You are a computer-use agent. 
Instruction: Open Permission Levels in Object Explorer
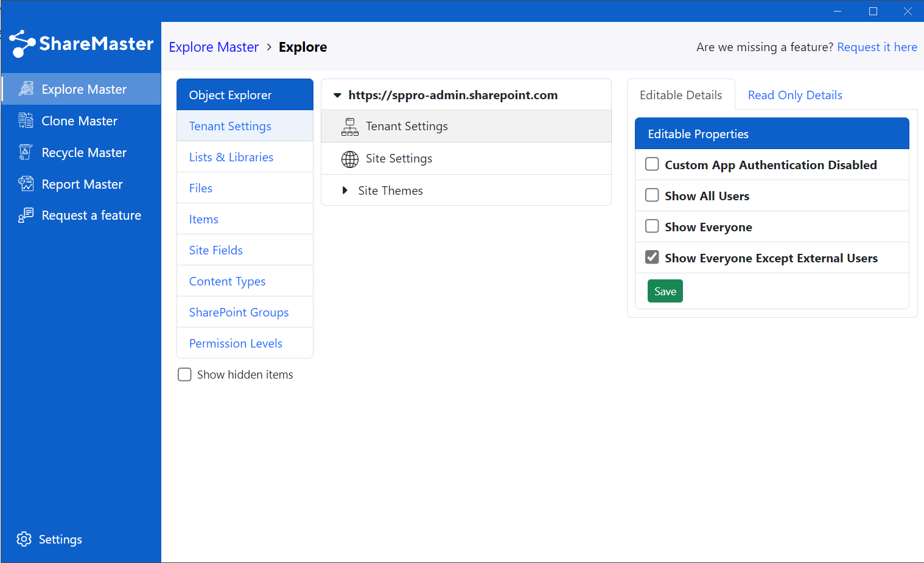(245, 343)
